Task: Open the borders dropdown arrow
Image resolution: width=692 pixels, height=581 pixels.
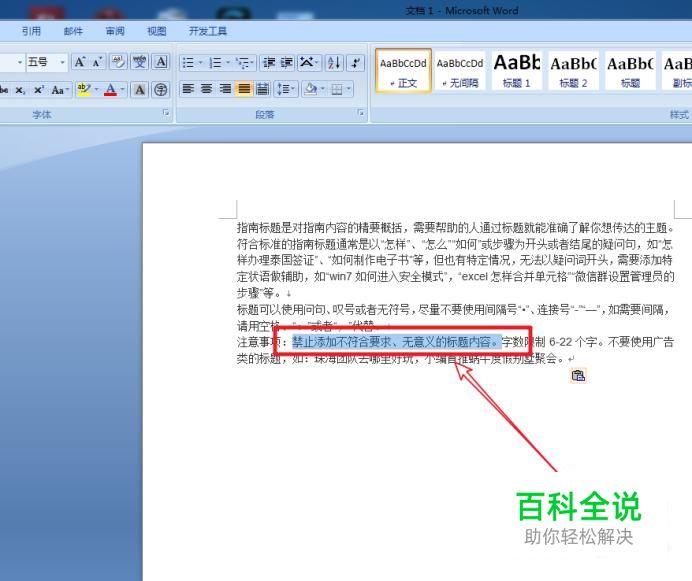Action: coord(349,90)
